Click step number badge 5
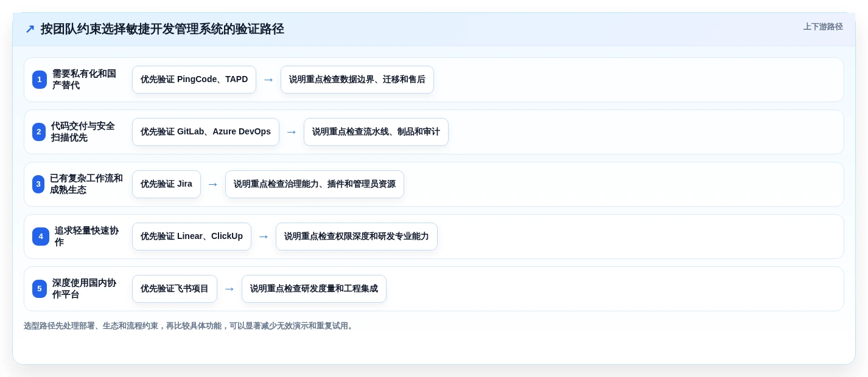This screenshot has width=868, height=377. tap(40, 289)
